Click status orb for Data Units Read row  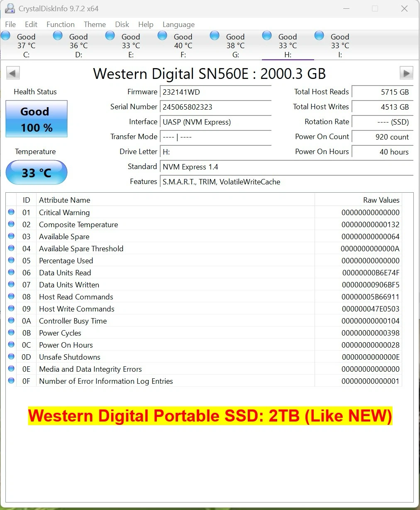point(11,272)
